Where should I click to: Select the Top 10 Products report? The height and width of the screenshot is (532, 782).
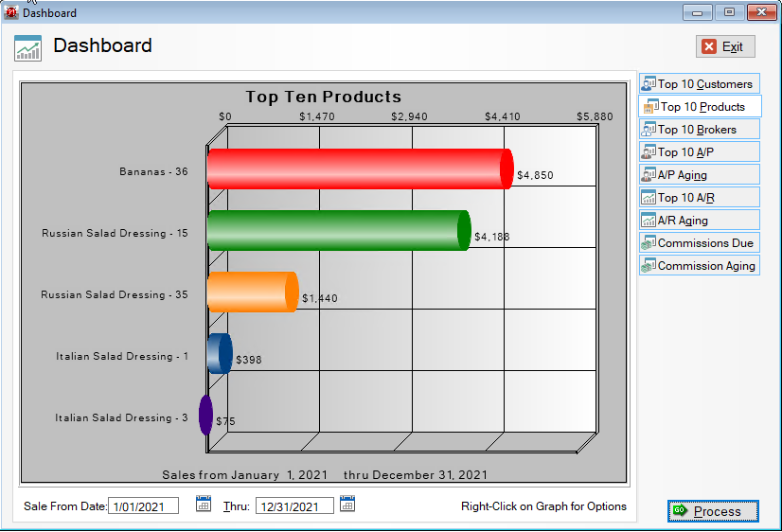pos(700,106)
